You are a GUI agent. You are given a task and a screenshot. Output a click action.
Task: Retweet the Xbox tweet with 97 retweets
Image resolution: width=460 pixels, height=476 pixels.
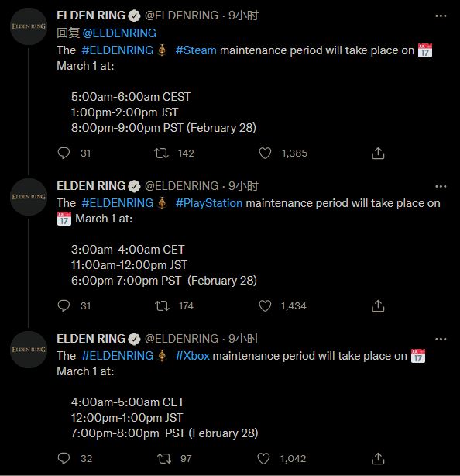pyautogui.click(x=164, y=459)
